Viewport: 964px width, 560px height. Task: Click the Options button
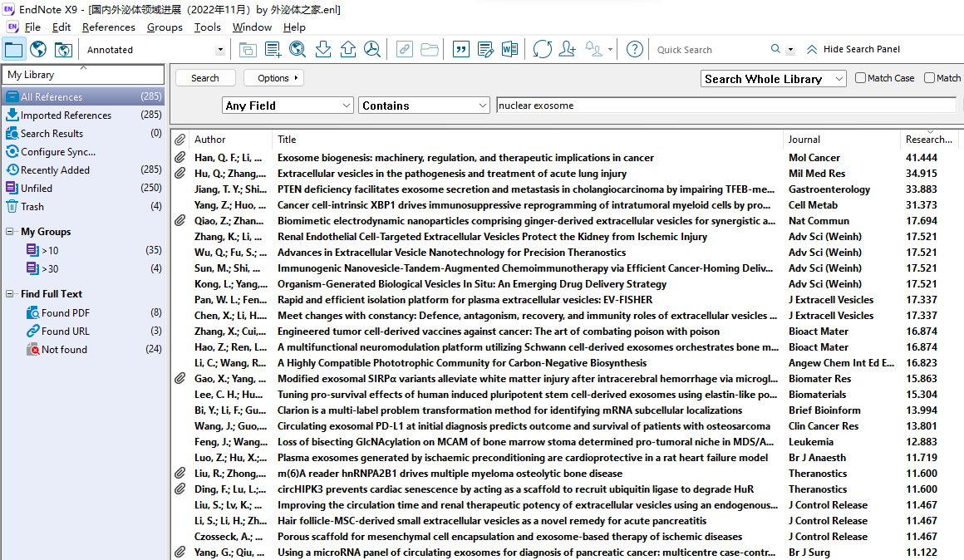tap(273, 78)
